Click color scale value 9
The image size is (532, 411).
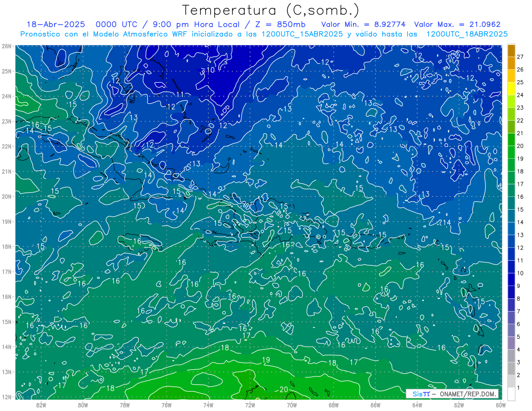click(519, 286)
